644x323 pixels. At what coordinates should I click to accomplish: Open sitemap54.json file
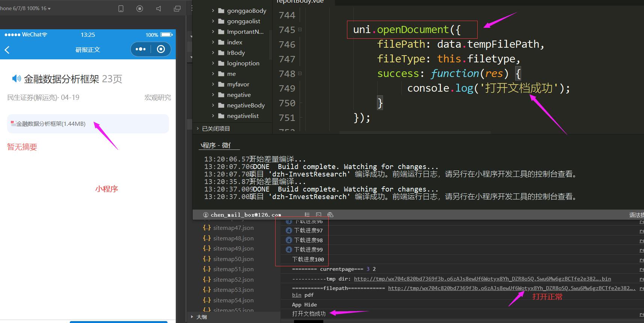click(x=233, y=300)
